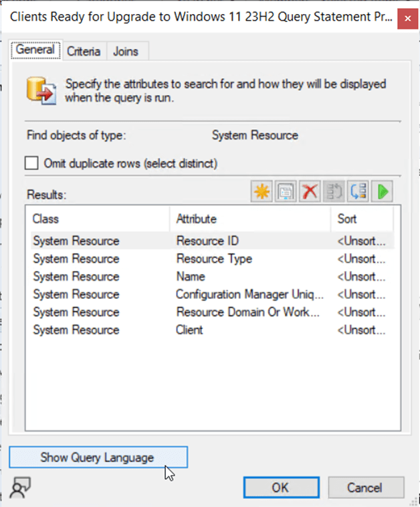420x507 pixels.
Task: Select the Resource ID attribute row
Action: click(207, 241)
